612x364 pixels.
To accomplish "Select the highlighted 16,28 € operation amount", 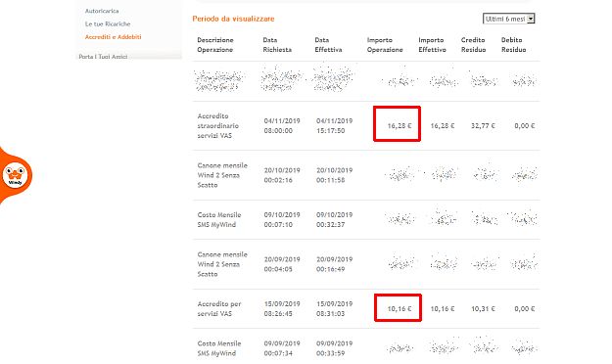I will (x=400, y=125).
